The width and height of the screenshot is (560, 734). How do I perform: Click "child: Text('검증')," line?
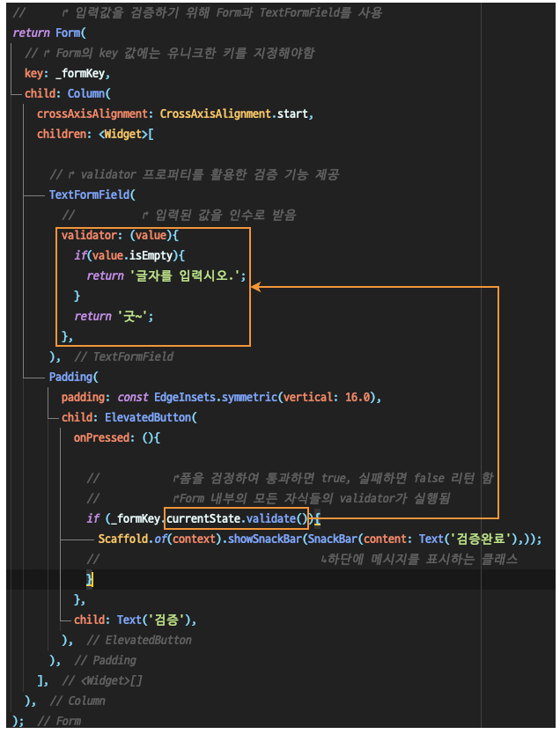coord(136,620)
